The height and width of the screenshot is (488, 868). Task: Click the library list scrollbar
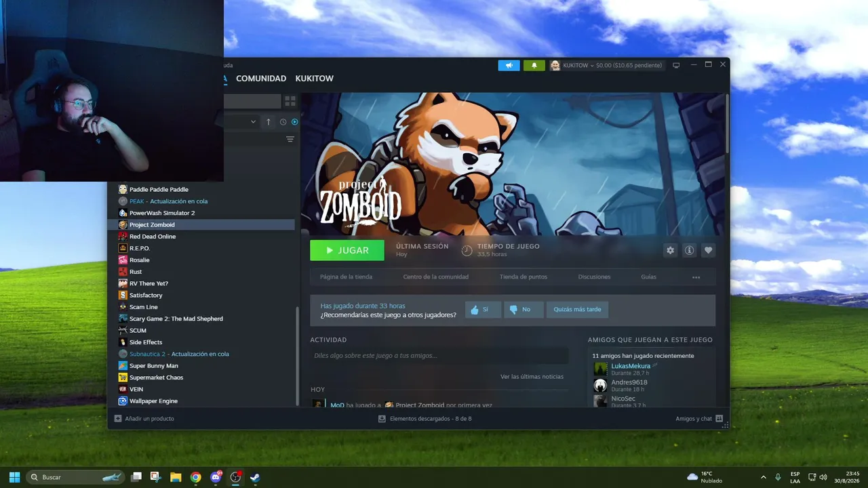coord(298,356)
